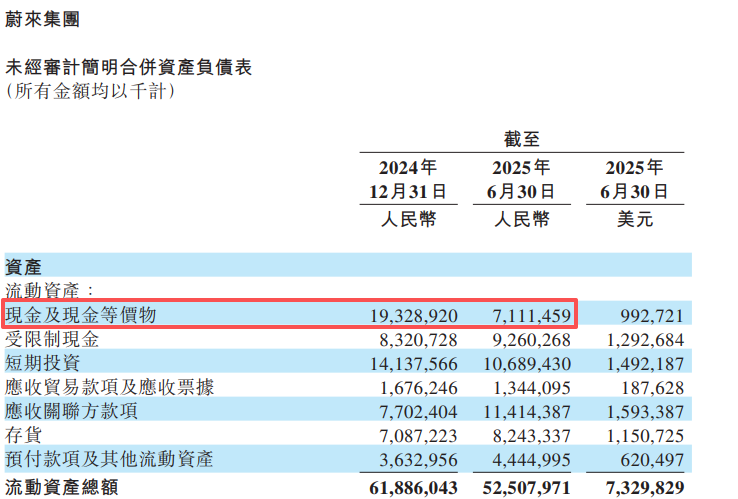
Task: Click row label 存貨
Action: pos(23,435)
